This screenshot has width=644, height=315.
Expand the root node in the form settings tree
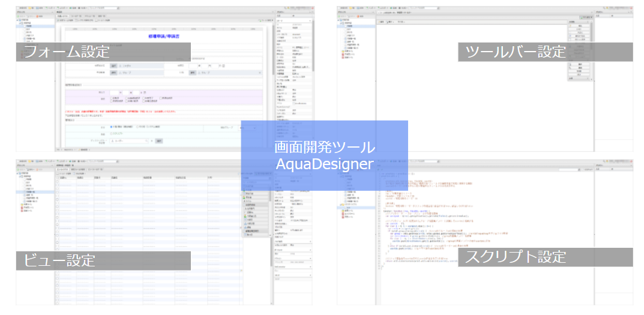click(x=18, y=21)
